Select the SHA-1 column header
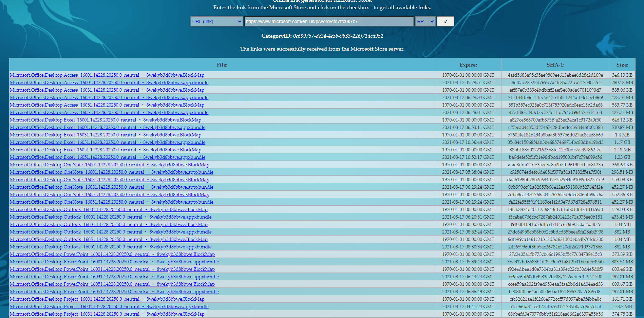Viewport: 644px width, 318px height. pyautogui.click(x=555, y=64)
